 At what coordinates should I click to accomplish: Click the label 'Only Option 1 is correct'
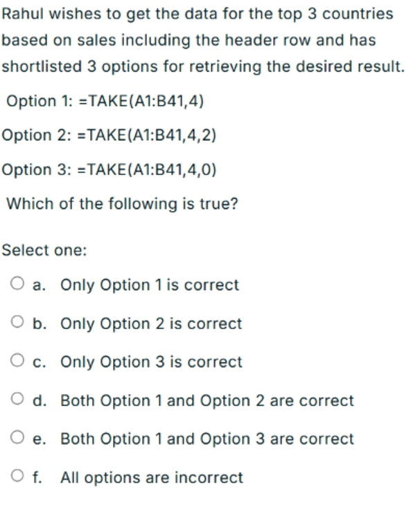150,285
